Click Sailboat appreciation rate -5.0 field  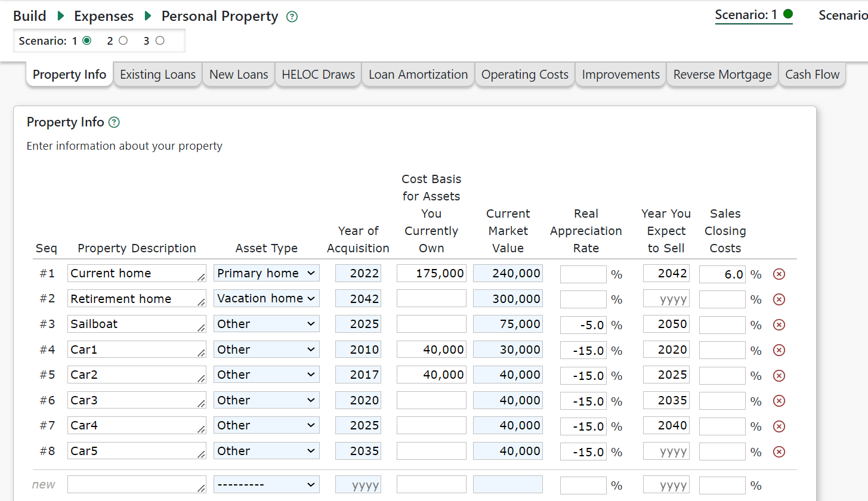(x=583, y=325)
